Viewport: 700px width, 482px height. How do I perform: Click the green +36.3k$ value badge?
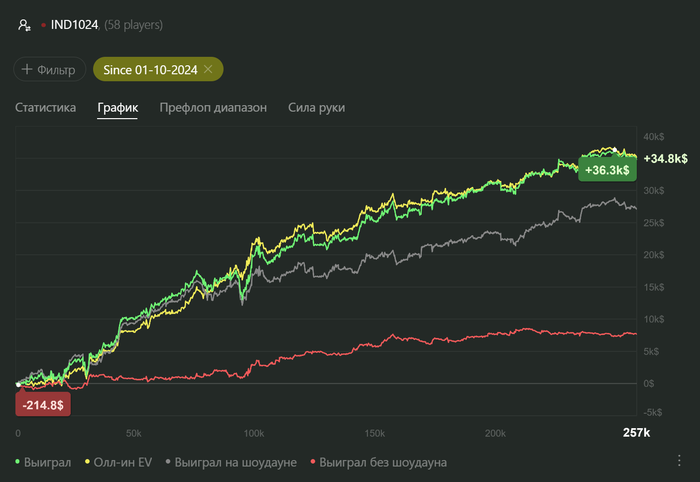coord(607,170)
